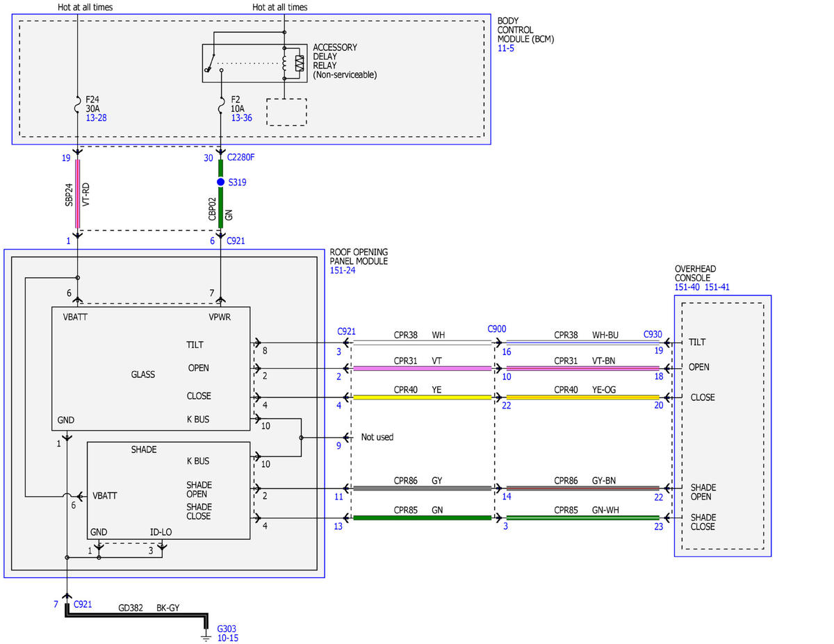Open page reference 13-36 under fuse F2
Image resolution: width=834 pixels, height=644 pixels.
[241, 118]
